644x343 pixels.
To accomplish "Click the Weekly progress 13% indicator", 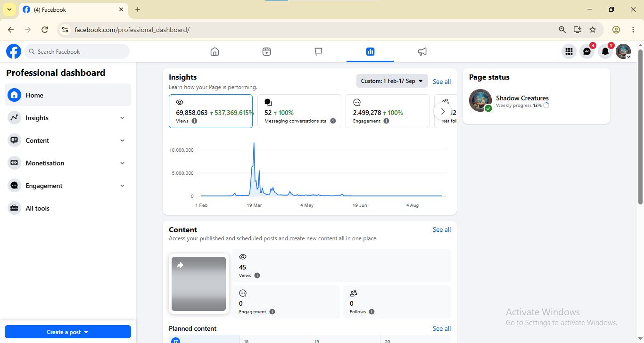I will [x=522, y=106].
